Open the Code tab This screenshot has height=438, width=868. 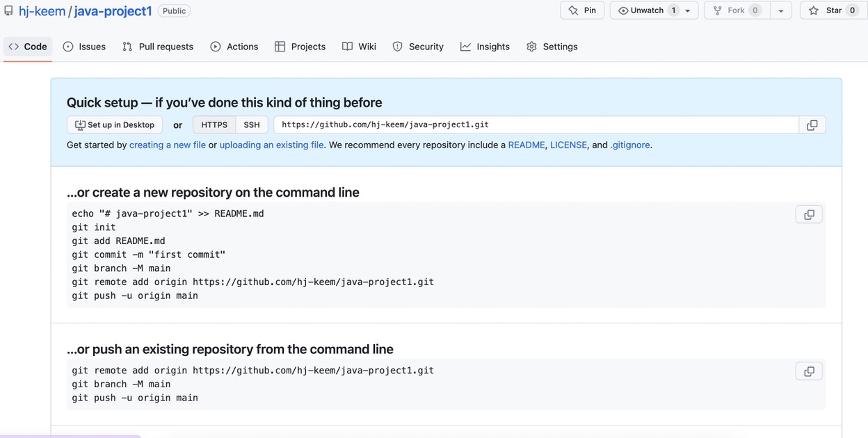28,47
